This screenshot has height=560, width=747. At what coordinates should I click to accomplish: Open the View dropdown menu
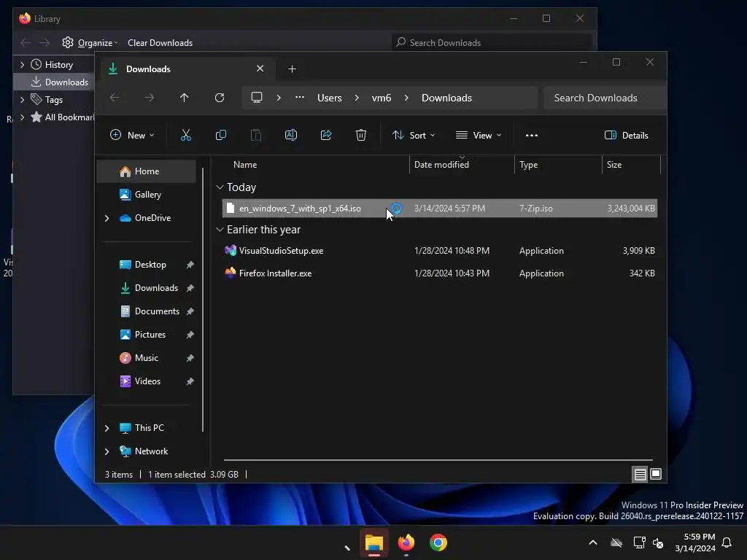479,135
